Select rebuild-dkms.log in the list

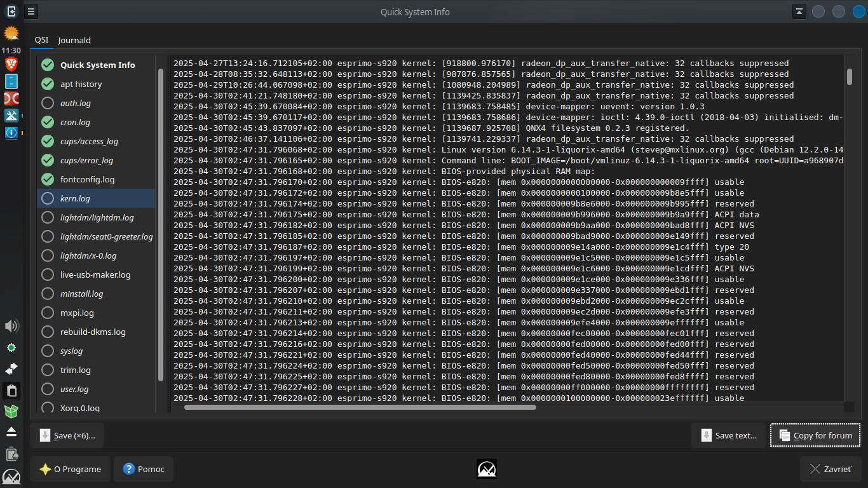tap(96, 332)
